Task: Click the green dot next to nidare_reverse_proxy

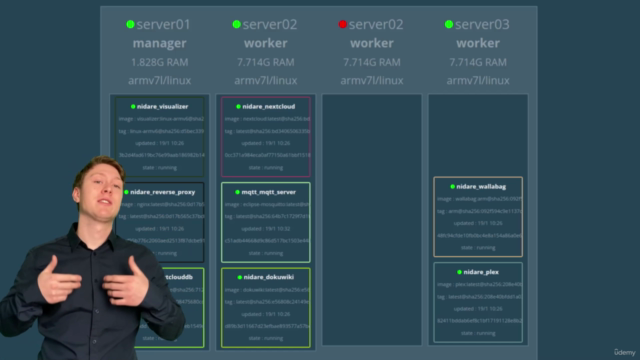Action: 126,192
